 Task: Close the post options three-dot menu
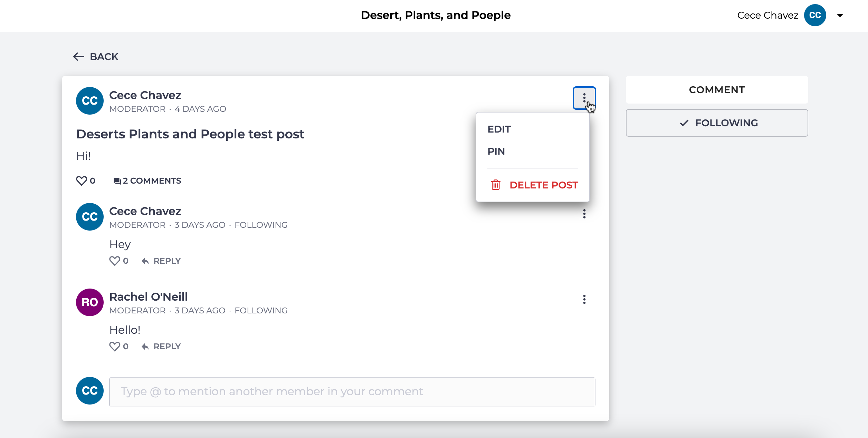(584, 98)
